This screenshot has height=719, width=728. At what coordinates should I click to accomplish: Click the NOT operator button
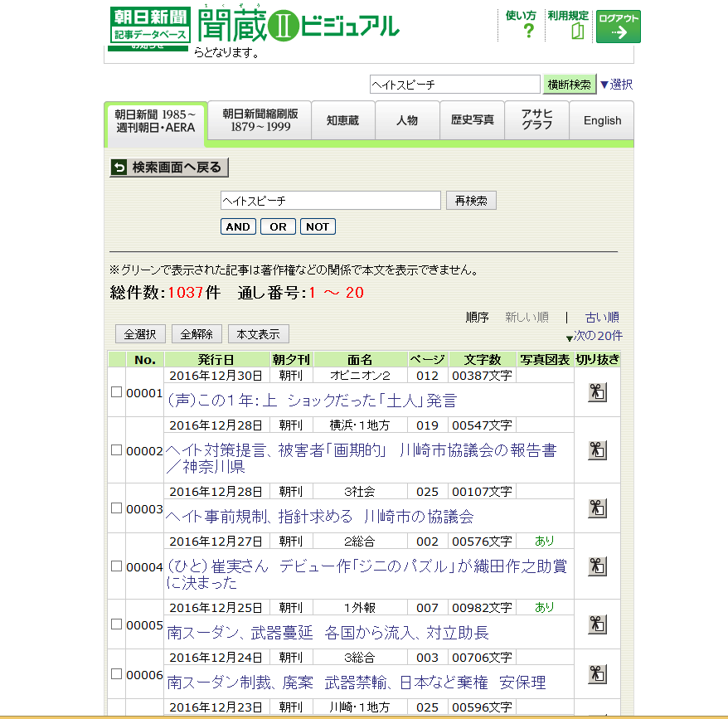318,226
